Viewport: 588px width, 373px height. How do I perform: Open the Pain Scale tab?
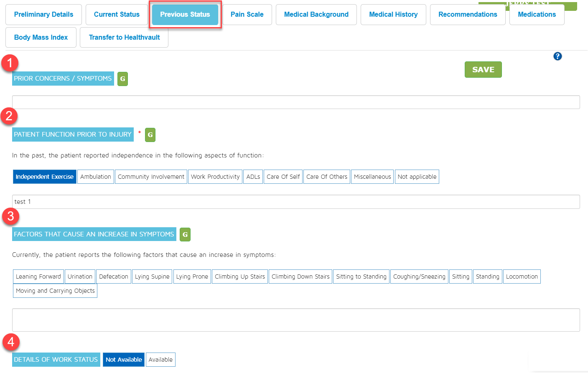247,15
